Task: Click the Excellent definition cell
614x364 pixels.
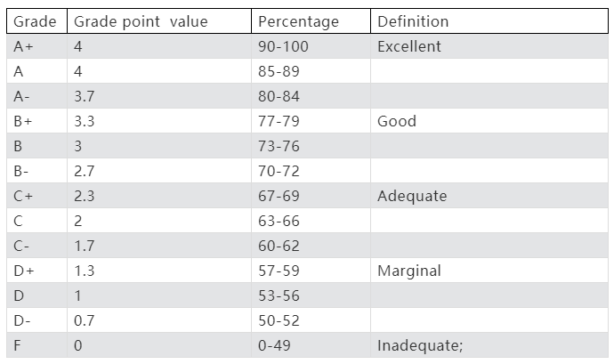Action: coord(409,46)
